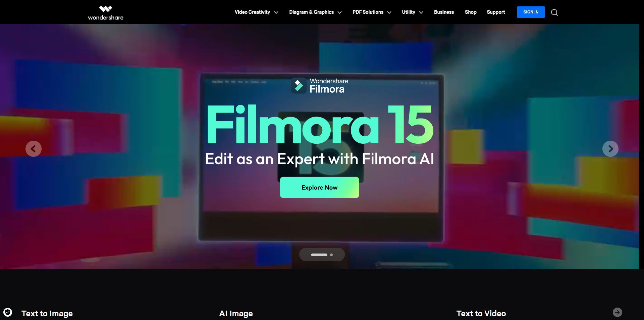The height and width of the screenshot is (320, 644).
Task: Switch to the Text to Video tab
Action: (x=481, y=313)
